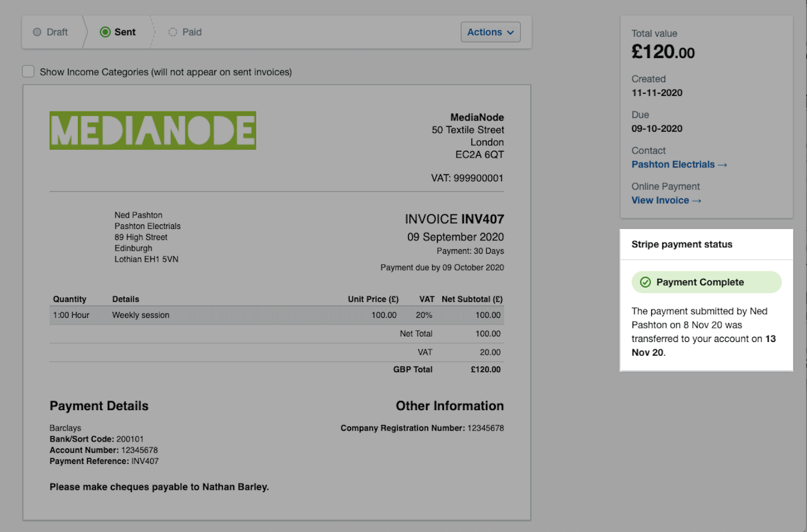Click the Payment Details heading
Screen dimensions: 807x532
pos(99,406)
